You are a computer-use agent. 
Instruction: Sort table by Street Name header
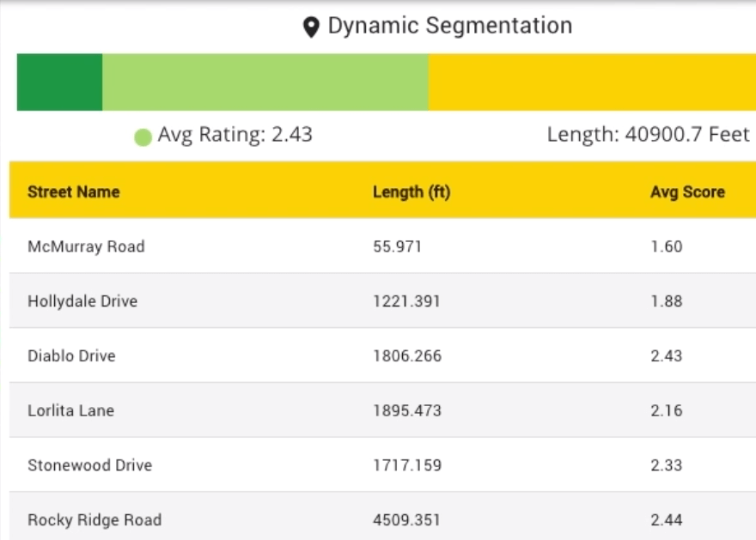pyautogui.click(x=74, y=191)
